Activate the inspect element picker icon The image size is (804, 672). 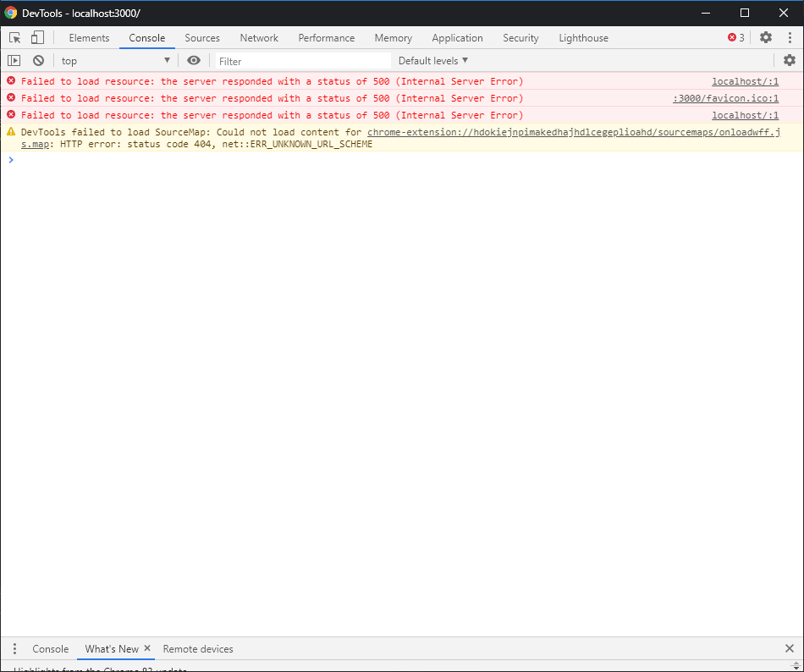click(14, 38)
